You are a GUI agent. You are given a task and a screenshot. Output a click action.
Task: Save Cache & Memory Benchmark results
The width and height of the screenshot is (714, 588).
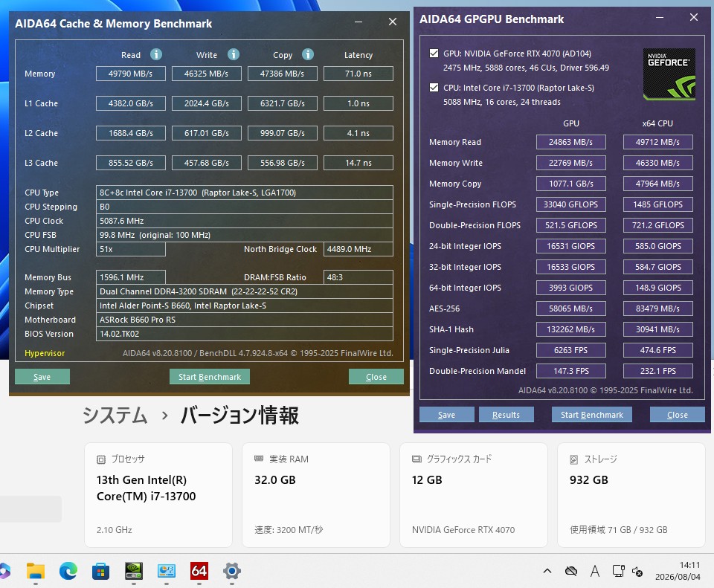click(x=42, y=377)
